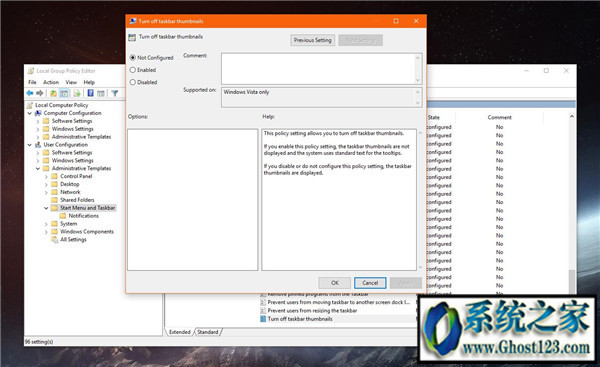
Task: Select Shared Folders in the tree
Action: [77, 200]
